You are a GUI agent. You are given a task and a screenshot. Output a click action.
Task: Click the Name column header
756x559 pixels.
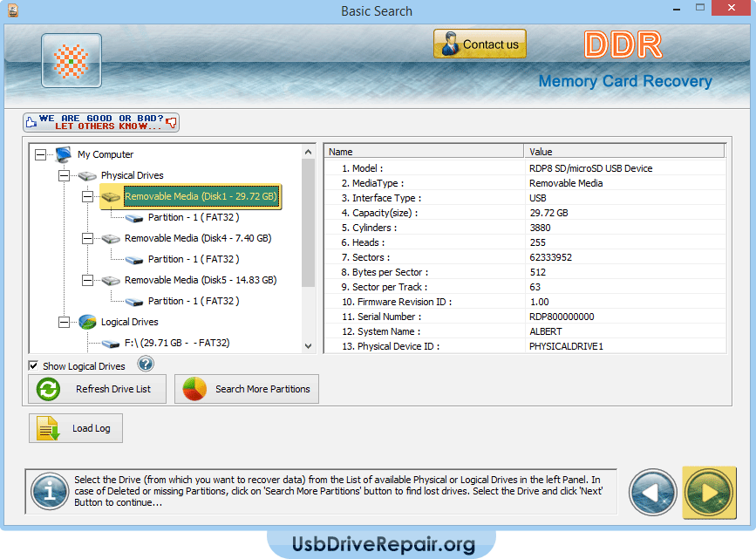[423, 152]
